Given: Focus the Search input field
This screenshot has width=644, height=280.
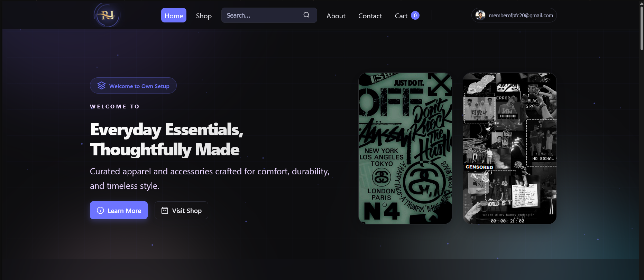Looking at the screenshot, I should point(269,15).
